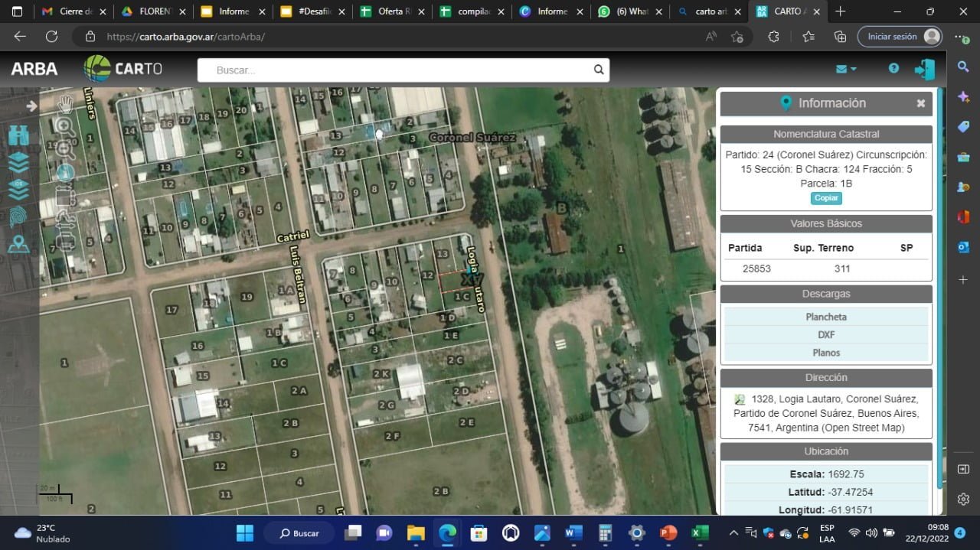Expand the envelope messages dropdown
The height and width of the screenshot is (550, 980).
(846, 69)
